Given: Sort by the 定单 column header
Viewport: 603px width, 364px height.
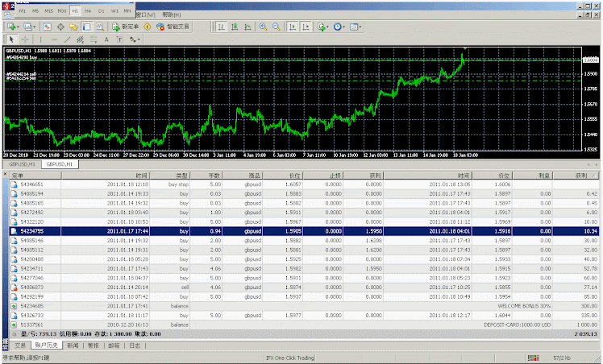Looking at the screenshot, I should [35, 176].
